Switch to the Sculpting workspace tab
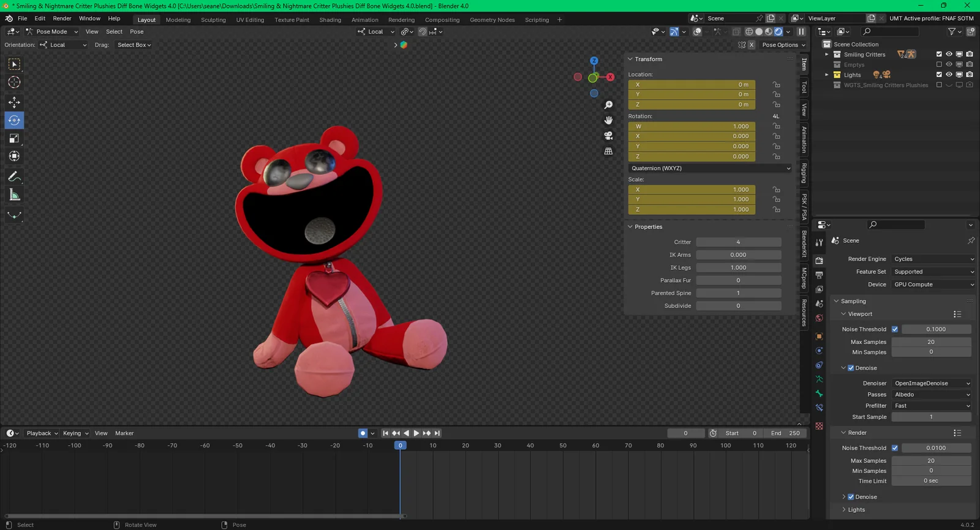980x530 pixels. (213, 20)
